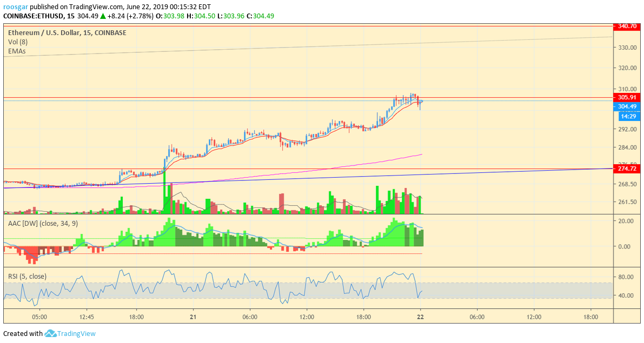The height and width of the screenshot is (343, 644).
Task: Click the TradingView cloud logo icon
Action: [50, 334]
